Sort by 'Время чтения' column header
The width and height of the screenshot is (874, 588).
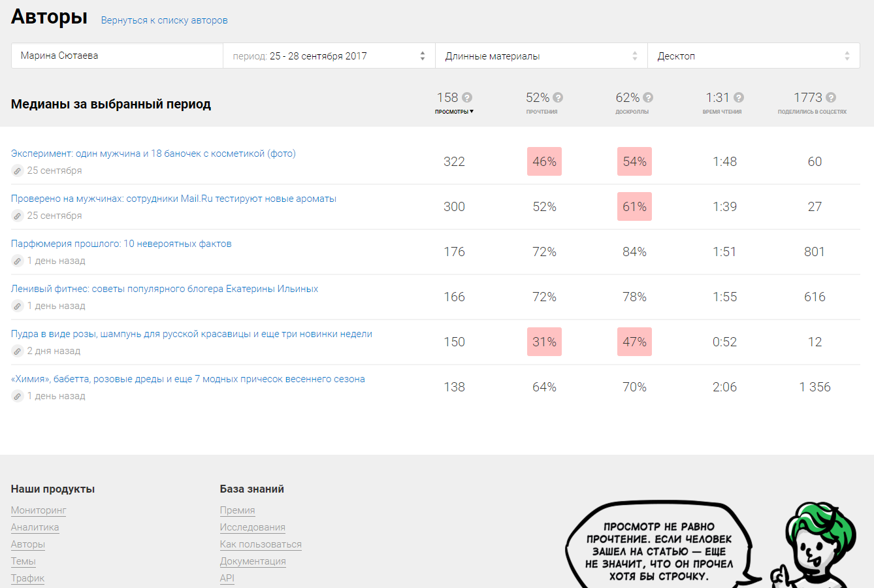point(722,112)
